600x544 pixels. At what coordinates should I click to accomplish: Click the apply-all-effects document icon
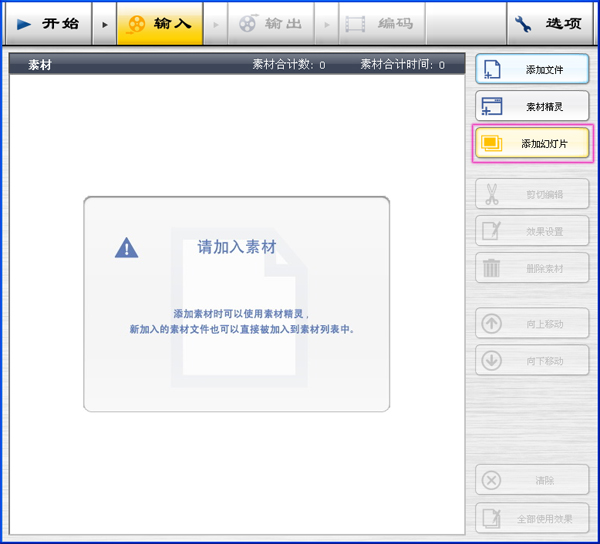[492, 518]
